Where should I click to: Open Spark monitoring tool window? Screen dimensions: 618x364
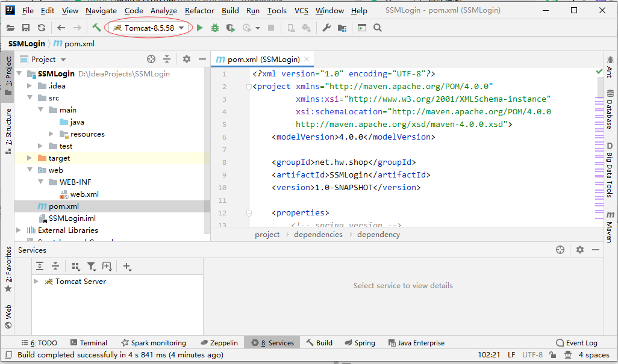pos(154,343)
